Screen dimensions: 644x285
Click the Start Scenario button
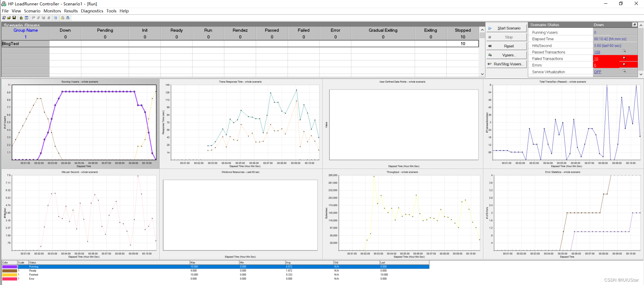pos(506,28)
